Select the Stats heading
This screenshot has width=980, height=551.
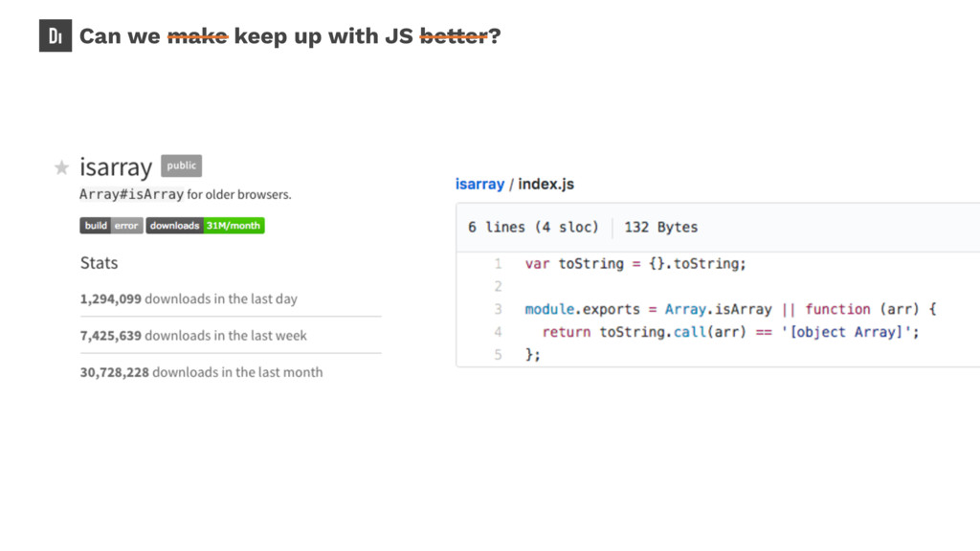(x=99, y=263)
